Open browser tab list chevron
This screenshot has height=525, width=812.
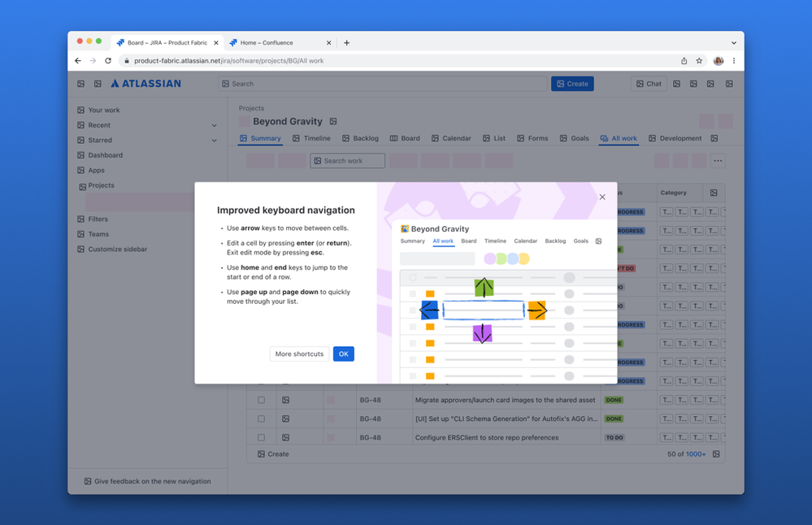pyautogui.click(x=734, y=43)
